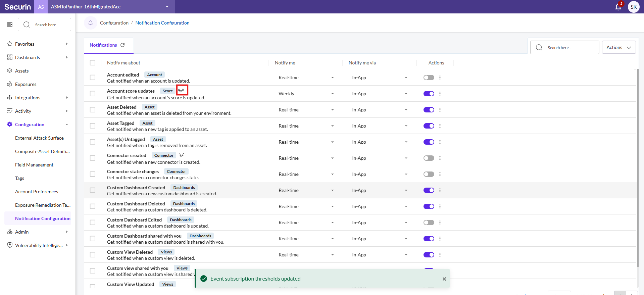
Task: Click the refresh icon beside Notifications
Action: [x=122, y=45]
